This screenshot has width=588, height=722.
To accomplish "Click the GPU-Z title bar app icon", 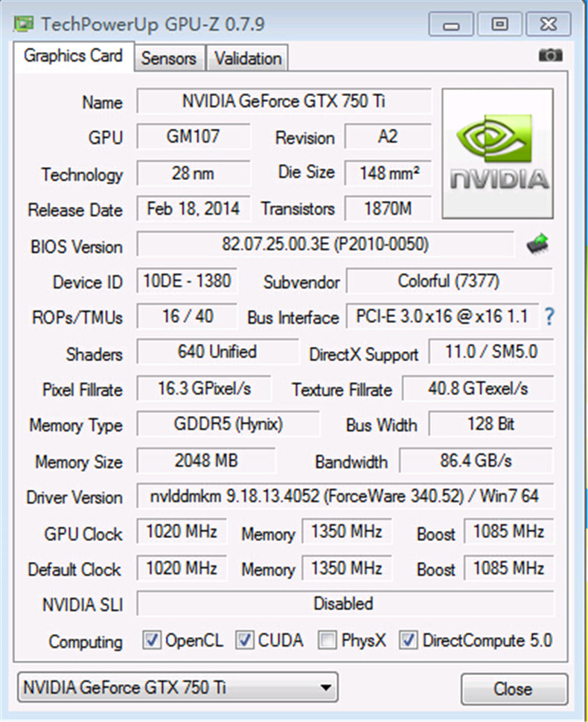I will click(x=24, y=24).
